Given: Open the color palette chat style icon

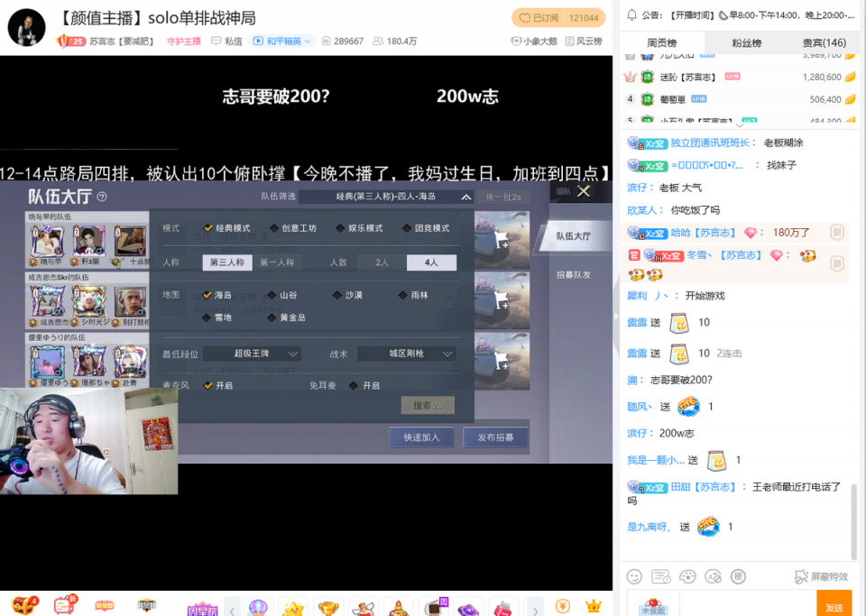Looking at the screenshot, I should pos(687,577).
